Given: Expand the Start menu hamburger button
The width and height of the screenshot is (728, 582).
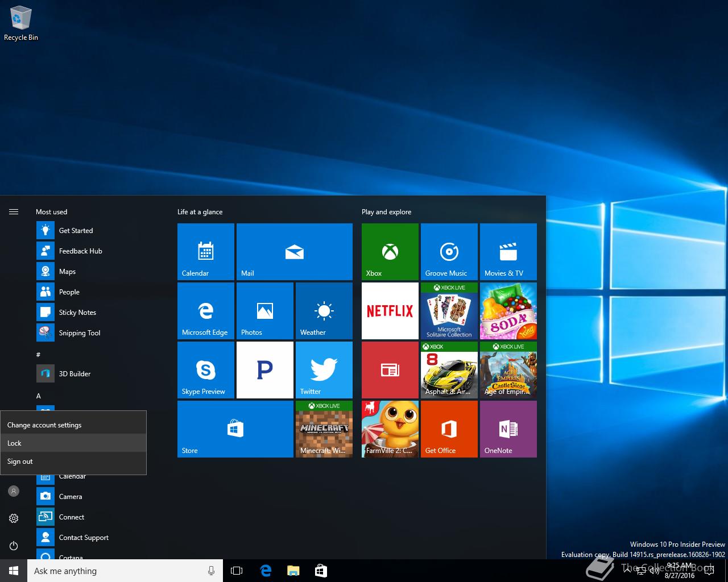Looking at the screenshot, I should tap(14, 212).
